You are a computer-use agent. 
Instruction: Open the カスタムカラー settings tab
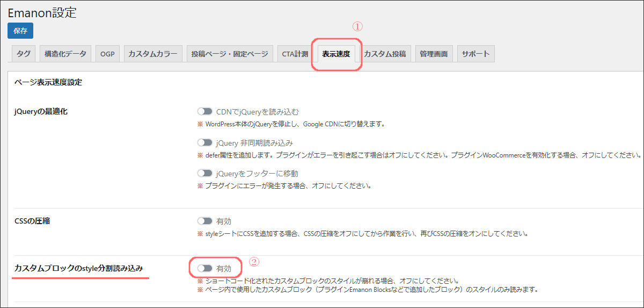(x=152, y=54)
